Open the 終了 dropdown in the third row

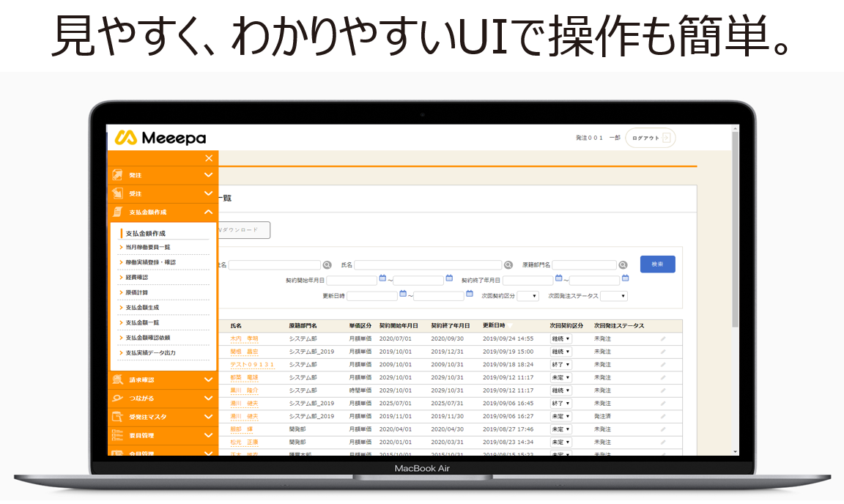point(560,364)
